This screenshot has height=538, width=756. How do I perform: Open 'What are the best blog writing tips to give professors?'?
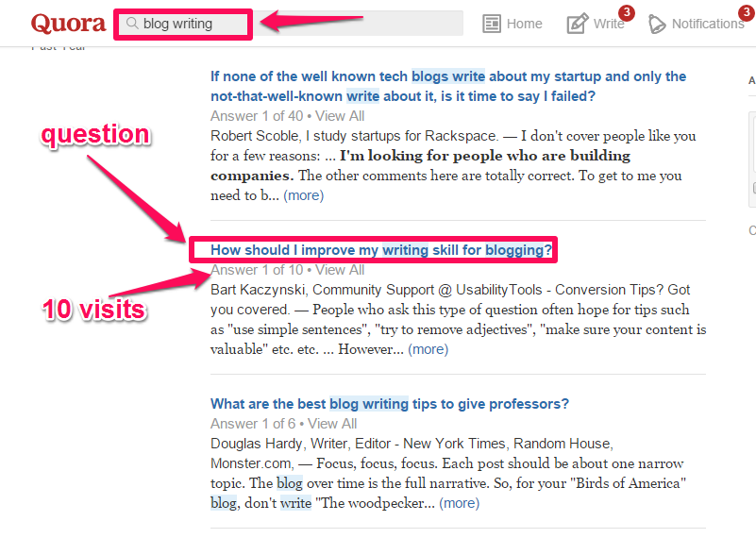click(x=390, y=404)
